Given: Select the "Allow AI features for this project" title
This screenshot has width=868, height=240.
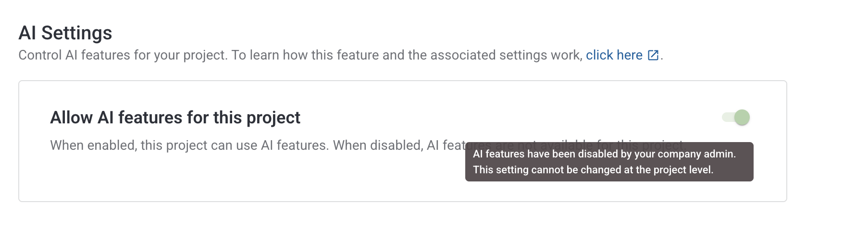Looking at the screenshot, I should pos(175,118).
